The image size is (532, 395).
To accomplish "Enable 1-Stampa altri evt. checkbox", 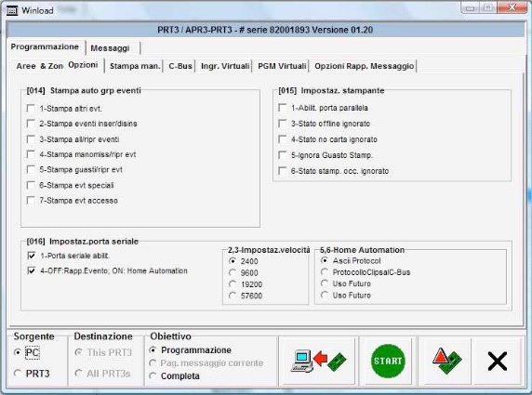I will (31, 109).
